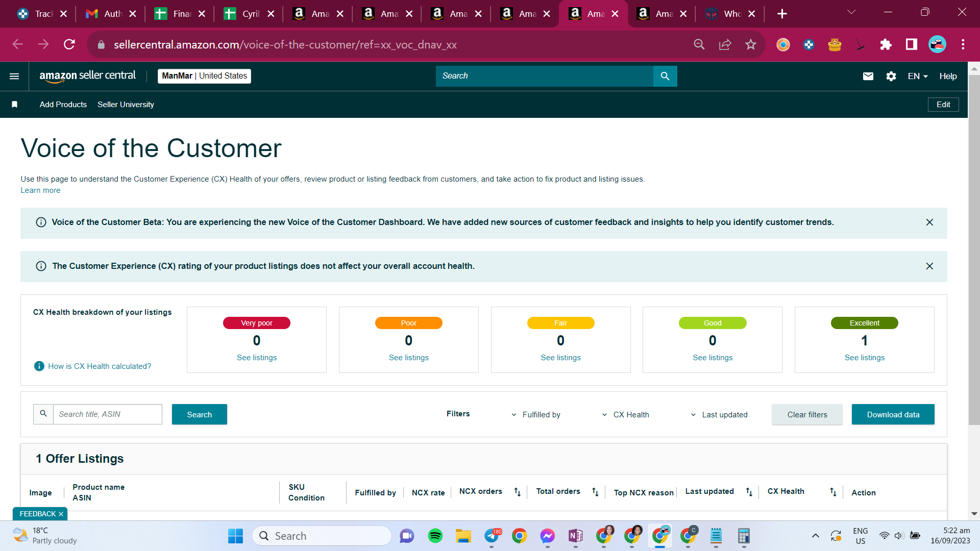Go back to the previous page
Screen dimensions: 980x551
[18, 44]
